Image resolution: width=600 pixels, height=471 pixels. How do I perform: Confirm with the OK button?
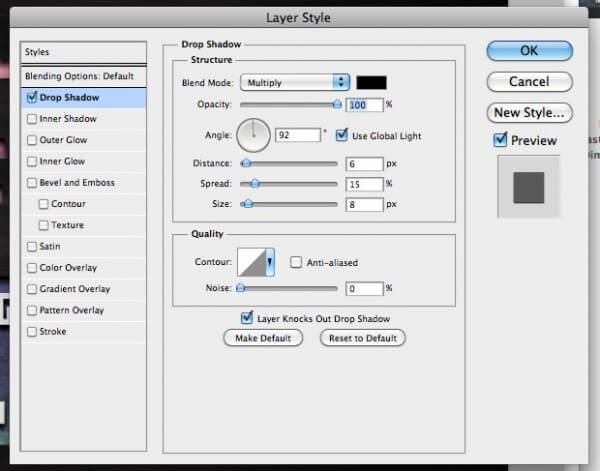coord(530,51)
